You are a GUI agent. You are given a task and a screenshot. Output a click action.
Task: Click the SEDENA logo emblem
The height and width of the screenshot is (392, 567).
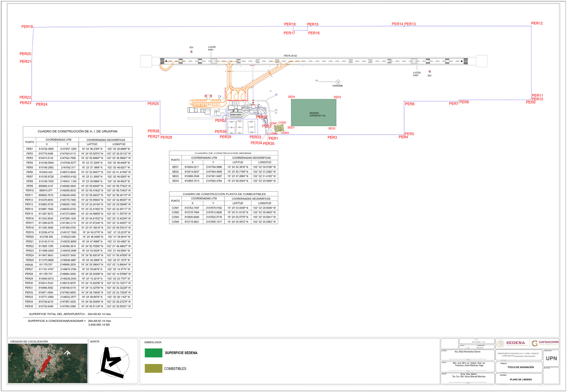click(500, 343)
